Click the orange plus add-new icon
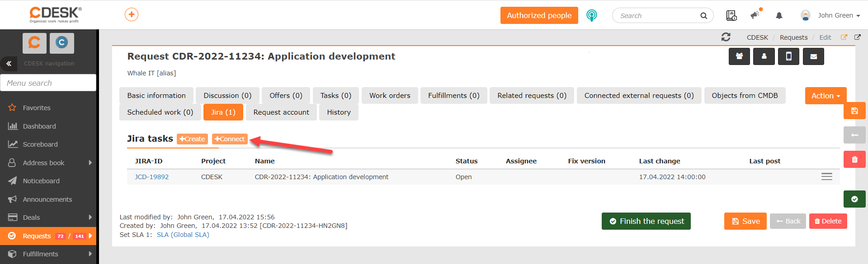Viewport: 868px width, 264px height. (132, 14)
